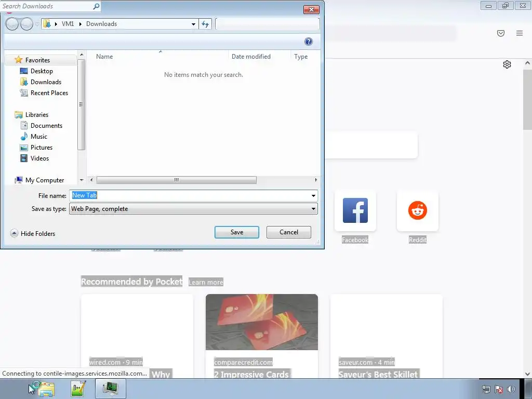The height and width of the screenshot is (399, 532).
Task: Close the Save dialog with red X
Action: (312, 9)
